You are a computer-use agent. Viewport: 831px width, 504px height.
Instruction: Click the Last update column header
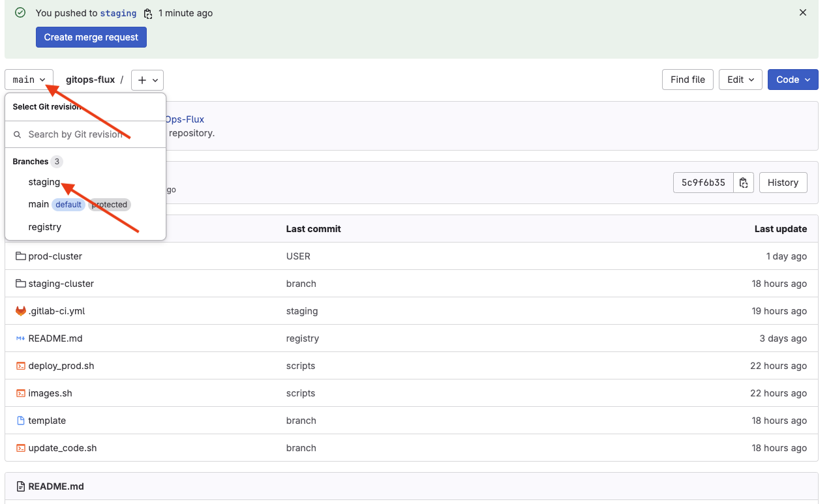tap(781, 229)
